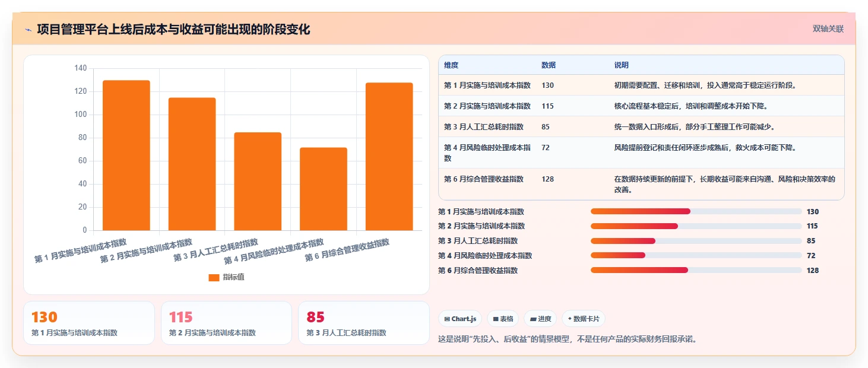868x368 pixels.
Task: Click the 数据卡片 chip
Action: point(584,319)
